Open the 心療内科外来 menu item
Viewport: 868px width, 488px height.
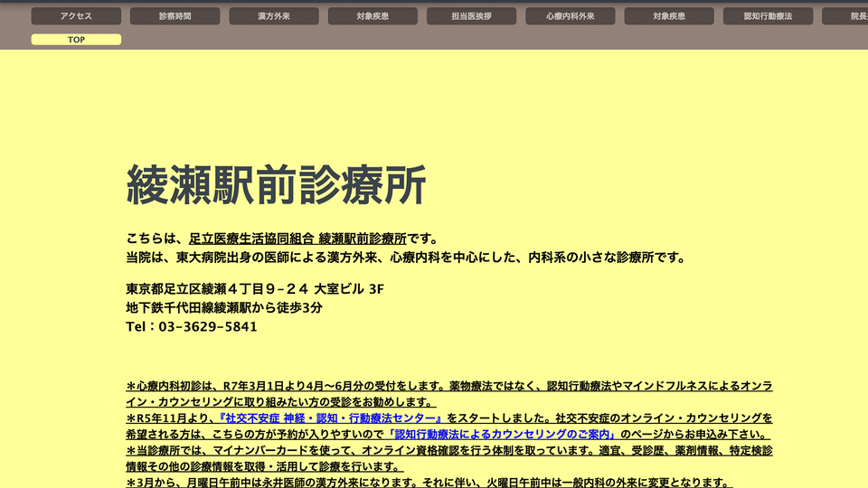tap(571, 16)
